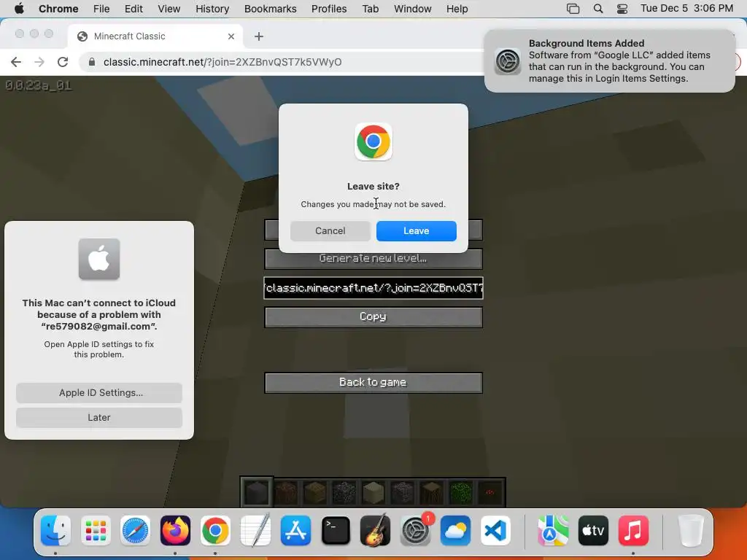Click Back to game button
The height and width of the screenshot is (560, 747).
[x=373, y=383]
